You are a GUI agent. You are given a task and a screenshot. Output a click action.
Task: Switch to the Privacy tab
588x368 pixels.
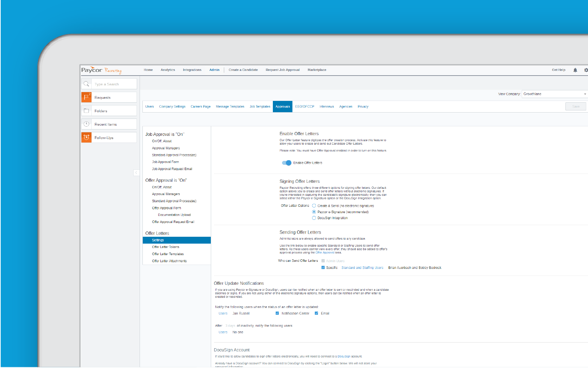click(363, 107)
